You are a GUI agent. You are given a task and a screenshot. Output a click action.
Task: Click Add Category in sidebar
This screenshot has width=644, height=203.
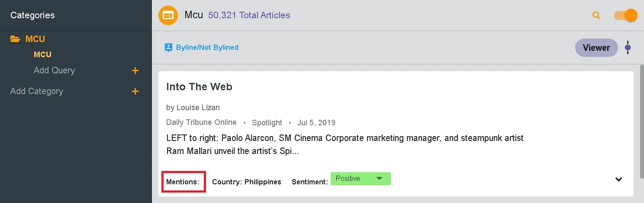37,91
